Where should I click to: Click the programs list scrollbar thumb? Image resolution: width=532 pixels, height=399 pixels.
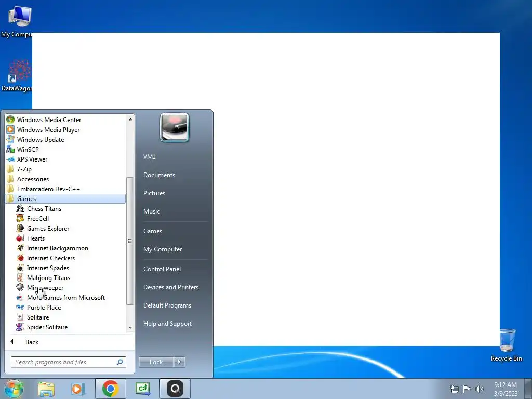tap(130, 241)
